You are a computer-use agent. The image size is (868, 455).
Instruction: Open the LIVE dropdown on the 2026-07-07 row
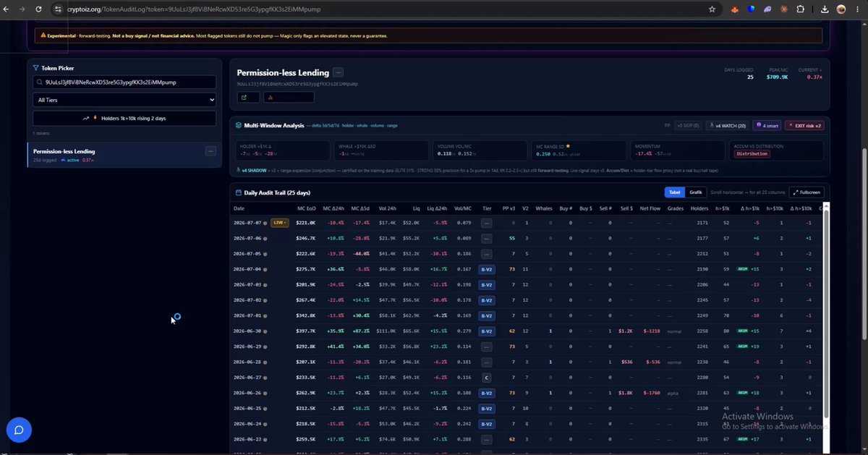(x=280, y=223)
